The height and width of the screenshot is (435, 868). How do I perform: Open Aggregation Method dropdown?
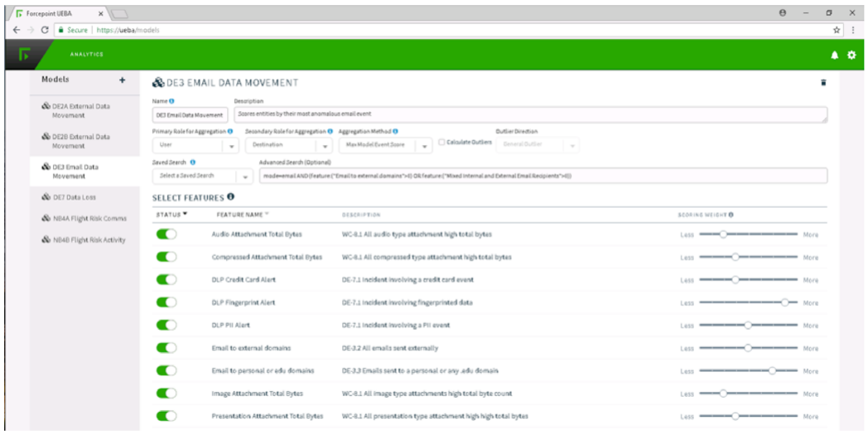pyautogui.click(x=385, y=145)
